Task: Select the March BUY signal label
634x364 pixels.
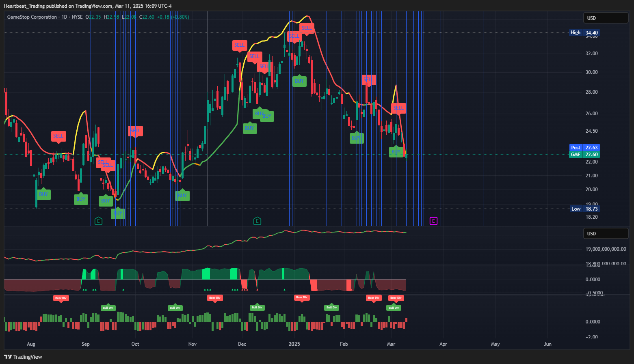Action: (396, 151)
